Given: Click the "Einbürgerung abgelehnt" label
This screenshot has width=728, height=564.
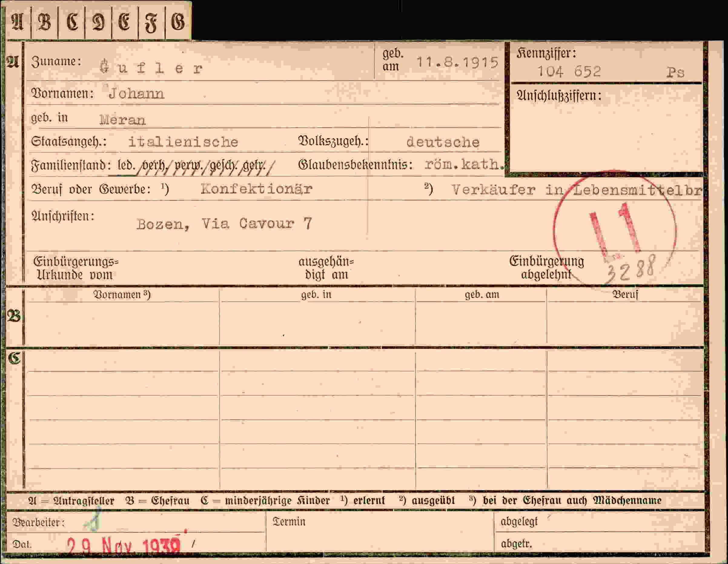Looking at the screenshot, I should (x=546, y=268).
